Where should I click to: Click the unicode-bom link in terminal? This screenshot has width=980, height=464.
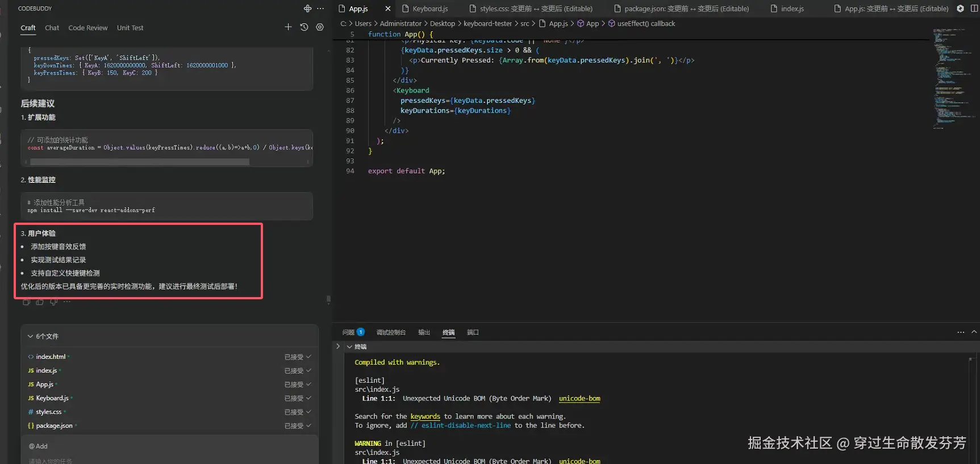click(579, 399)
